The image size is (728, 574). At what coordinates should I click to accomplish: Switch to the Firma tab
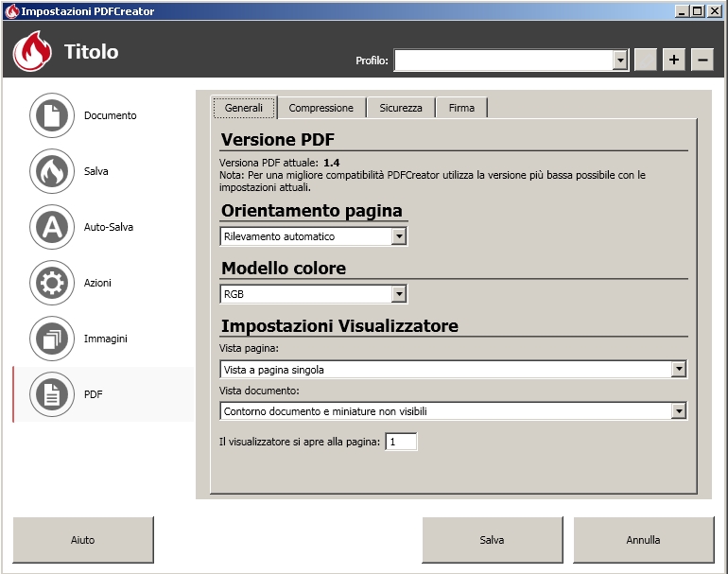[461, 108]
